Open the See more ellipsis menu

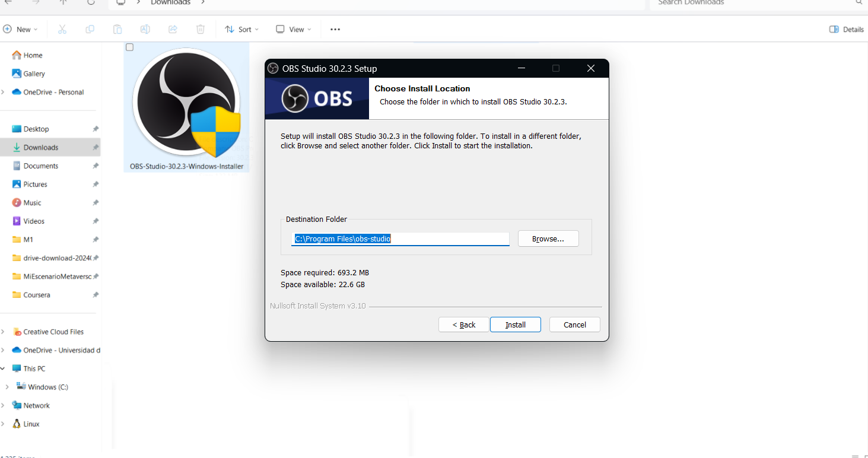click(x=335, y=29)
